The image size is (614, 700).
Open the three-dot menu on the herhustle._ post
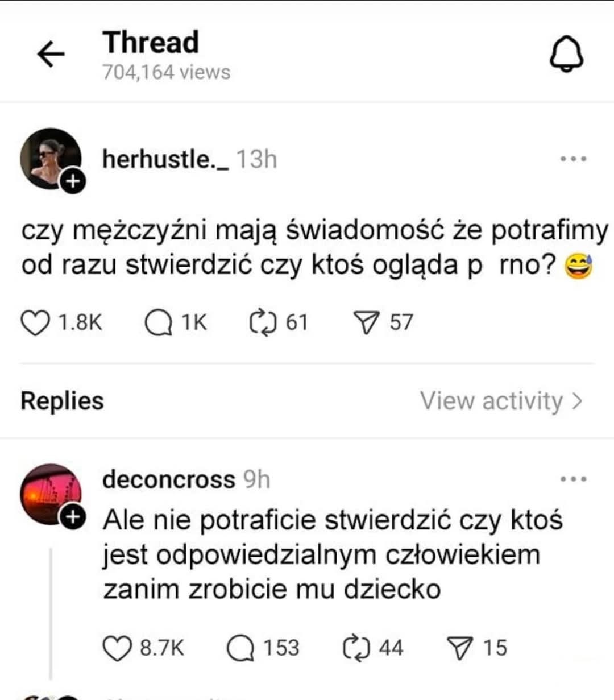pos(572,159)
